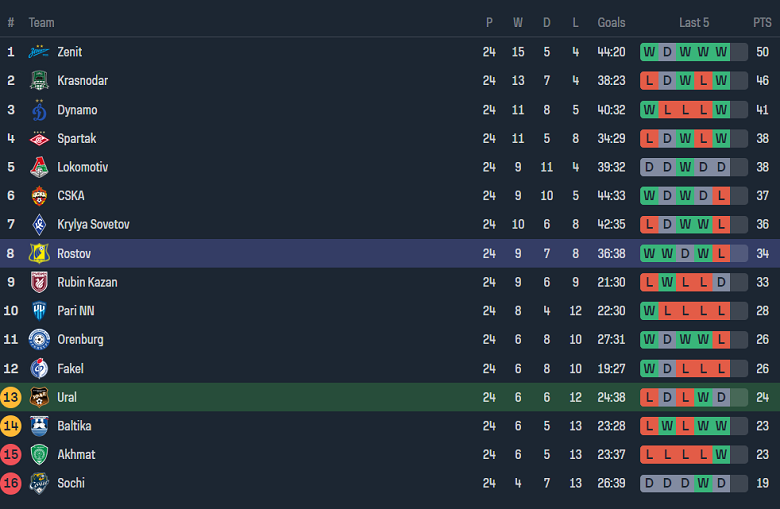Click the red position 16 badge
780x509 pixels.
(x=11, y=483)
